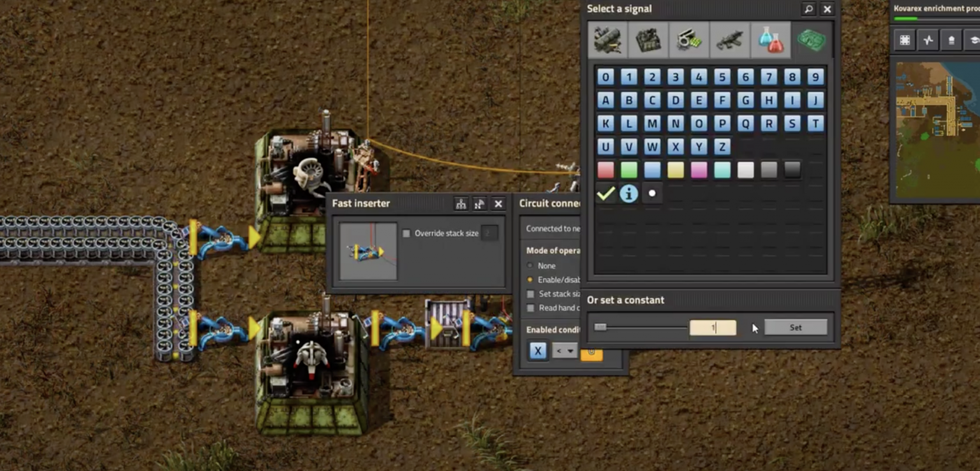The image size is (980, 471).
Task: Pick signal digit 0
Action: click(x=605, y=76)
